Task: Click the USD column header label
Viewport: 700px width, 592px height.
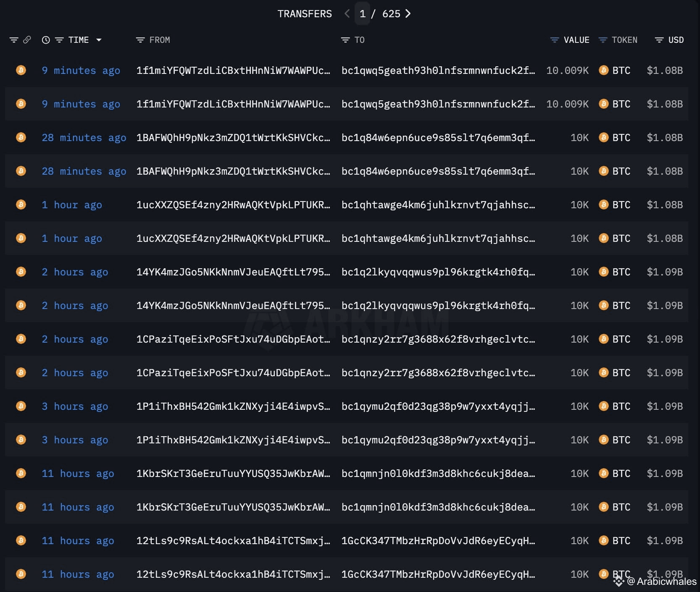Action: click(676, 40)
